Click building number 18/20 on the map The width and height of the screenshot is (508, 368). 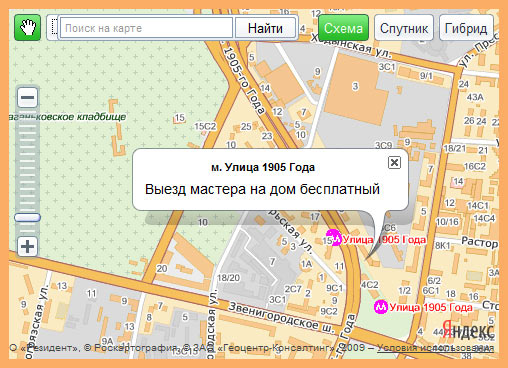pyautogui.click(x=228, y=277)
